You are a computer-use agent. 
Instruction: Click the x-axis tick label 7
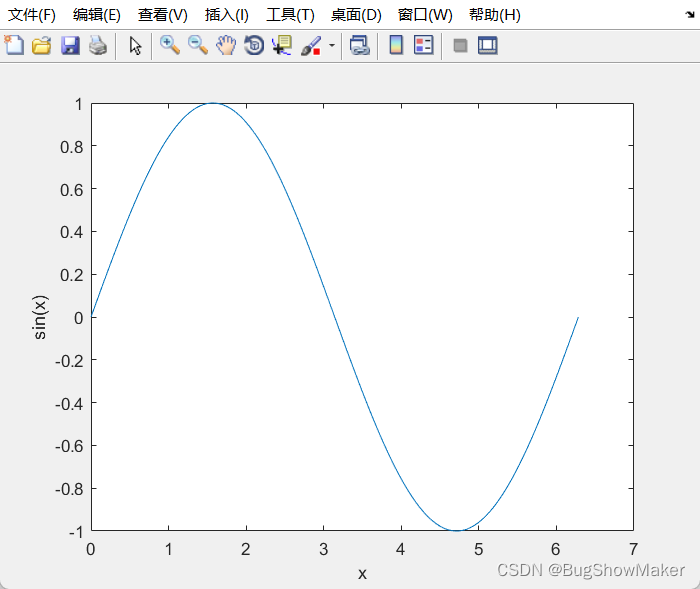[633, 549]
